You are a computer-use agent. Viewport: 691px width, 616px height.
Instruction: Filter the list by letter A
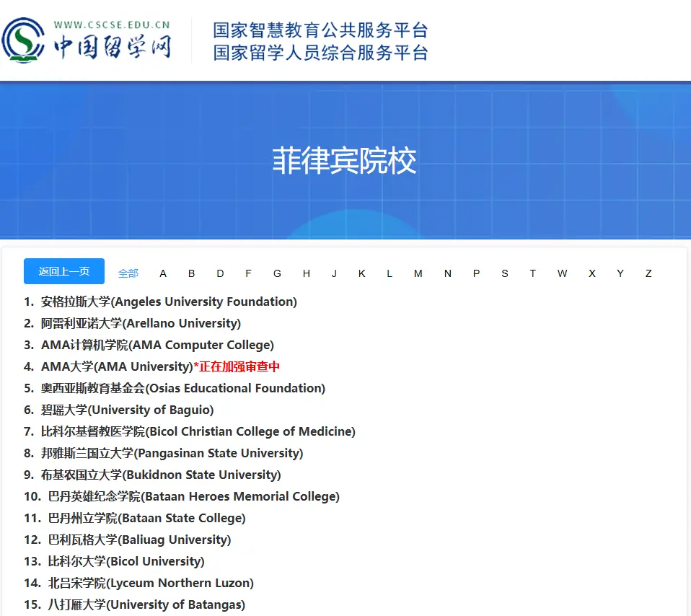point(163,273)
